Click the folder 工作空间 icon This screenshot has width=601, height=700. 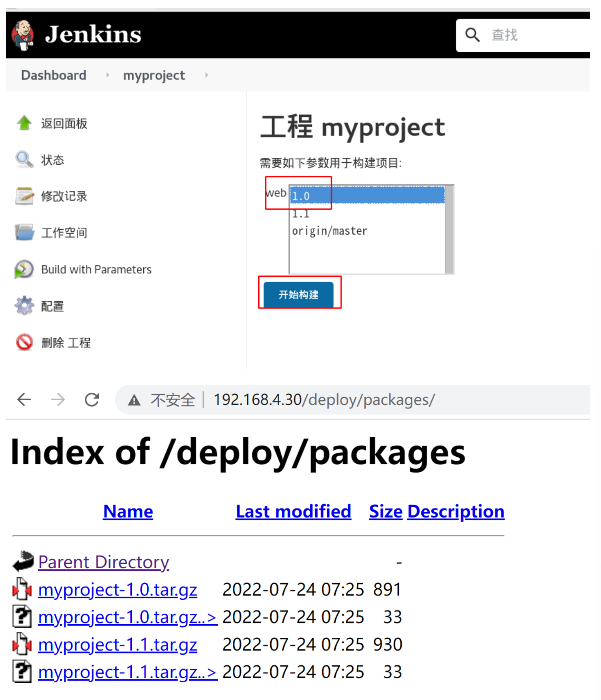point(24,232)
